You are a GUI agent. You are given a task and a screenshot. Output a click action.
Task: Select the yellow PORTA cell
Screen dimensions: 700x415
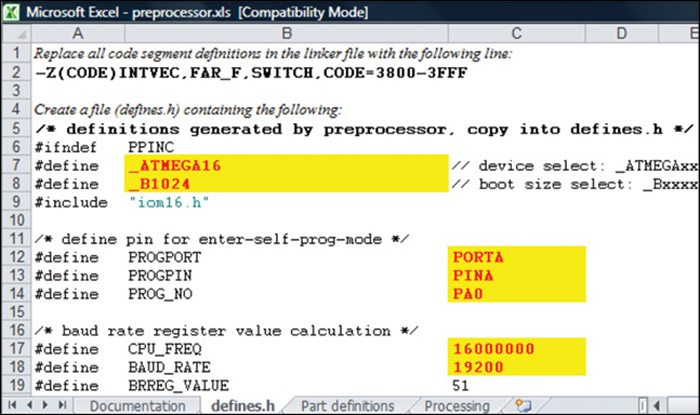515,257
